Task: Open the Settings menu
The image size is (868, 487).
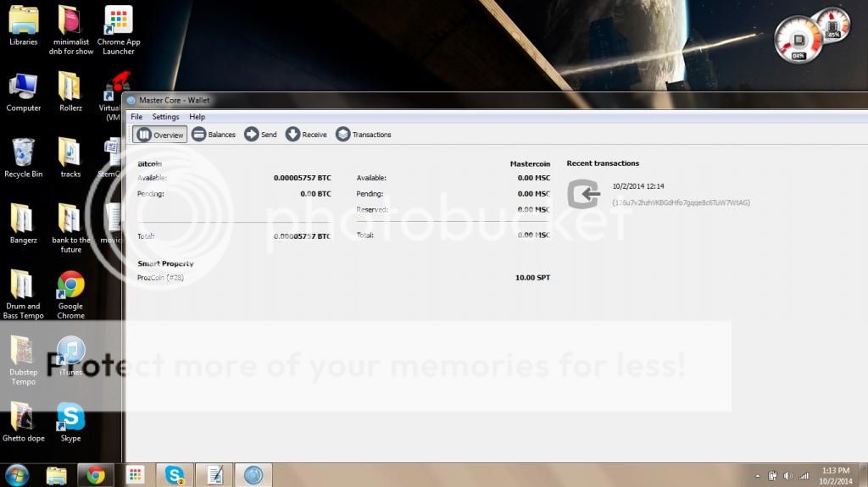Action: coord(165,117)
